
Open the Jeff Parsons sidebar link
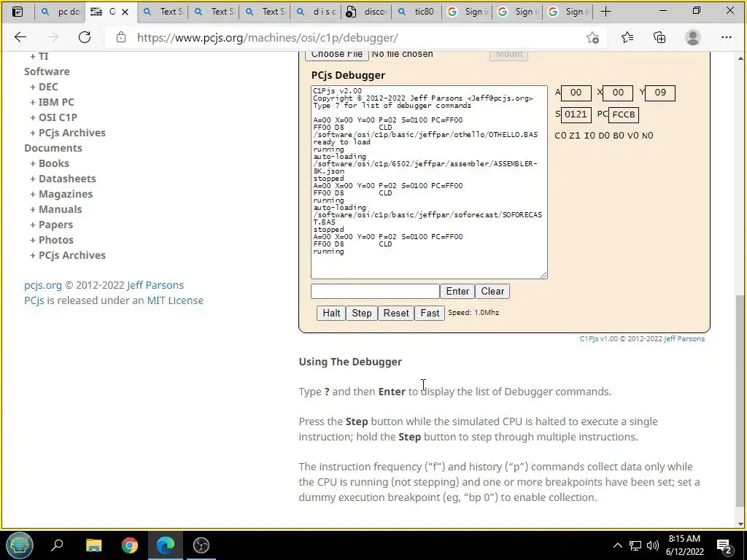tap(155, 285)
